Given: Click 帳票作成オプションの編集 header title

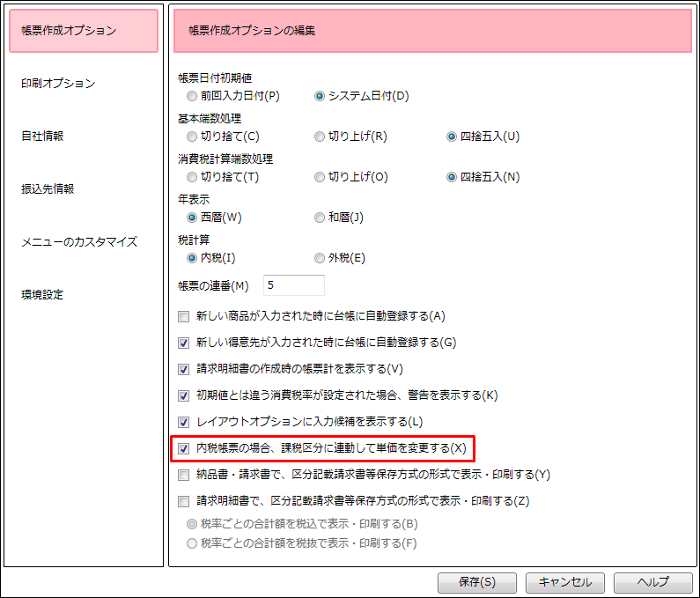Looking at the screenshot, I should pos(252,31).
